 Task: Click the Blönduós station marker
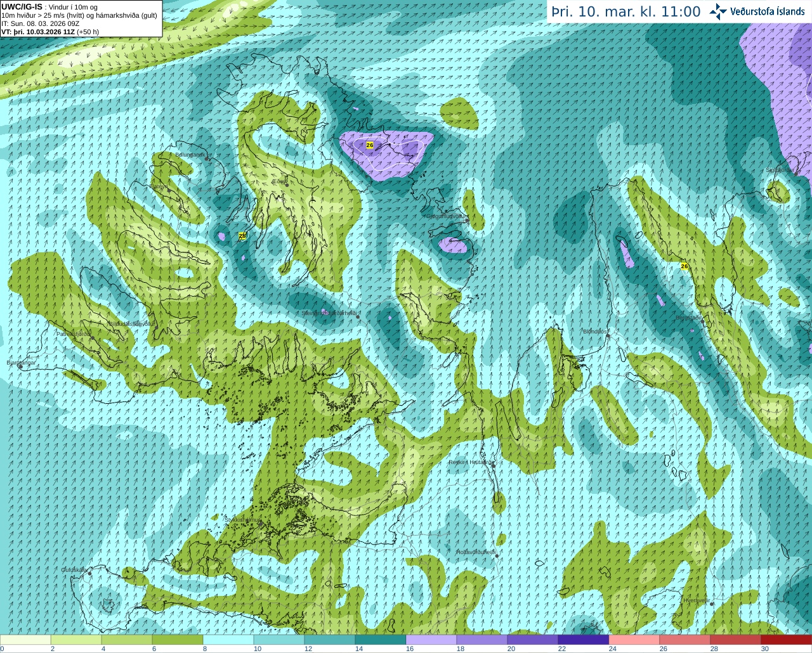click(x=608, y=335)
